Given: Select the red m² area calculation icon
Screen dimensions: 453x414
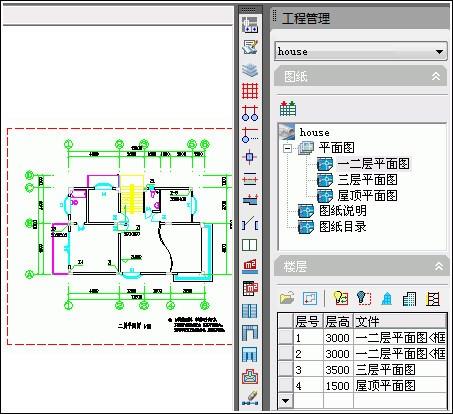Looking at the screenshot, I should 250,266.
